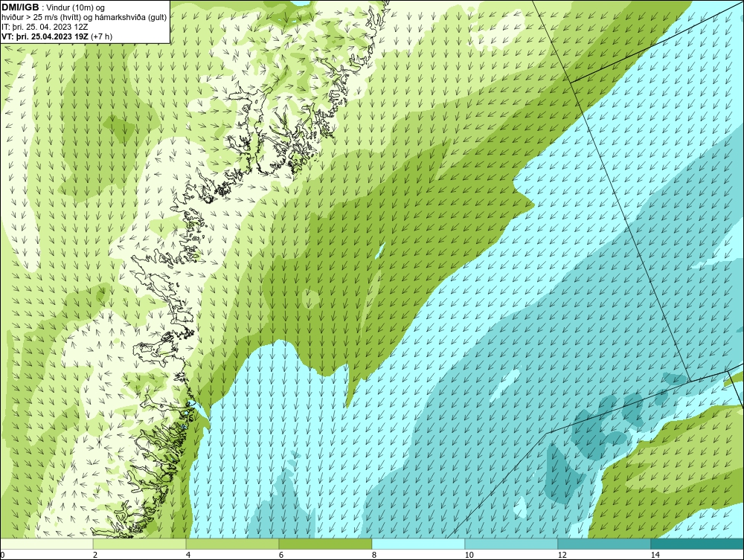744x560 pixels.
Task: Click the legend label '10'
Action: pos(469,555)
